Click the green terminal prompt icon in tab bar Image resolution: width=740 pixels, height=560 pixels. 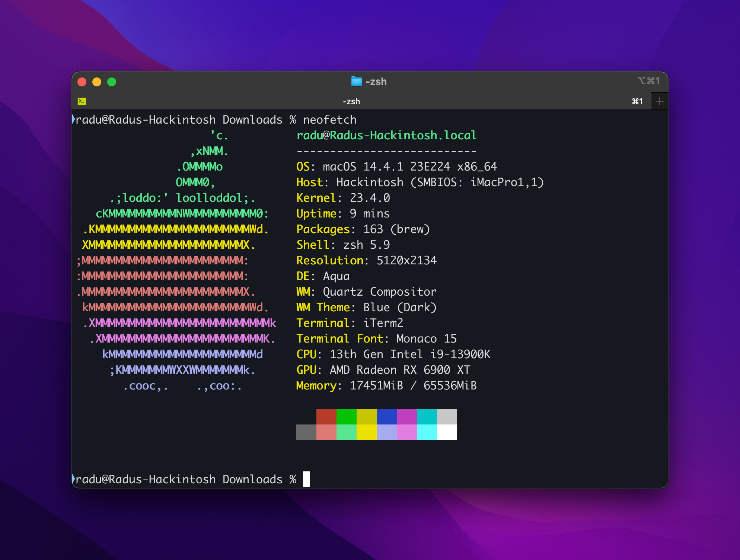click(x=82, y=101)
